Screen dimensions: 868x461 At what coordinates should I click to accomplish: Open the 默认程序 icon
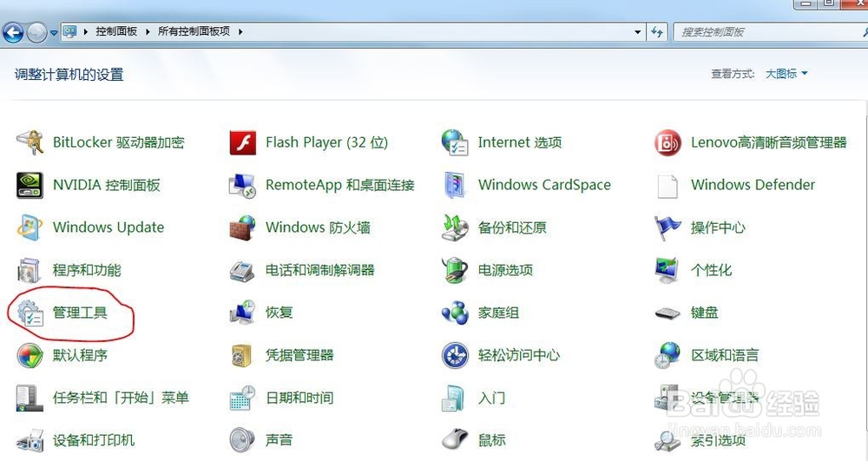[x=30, y=355]
